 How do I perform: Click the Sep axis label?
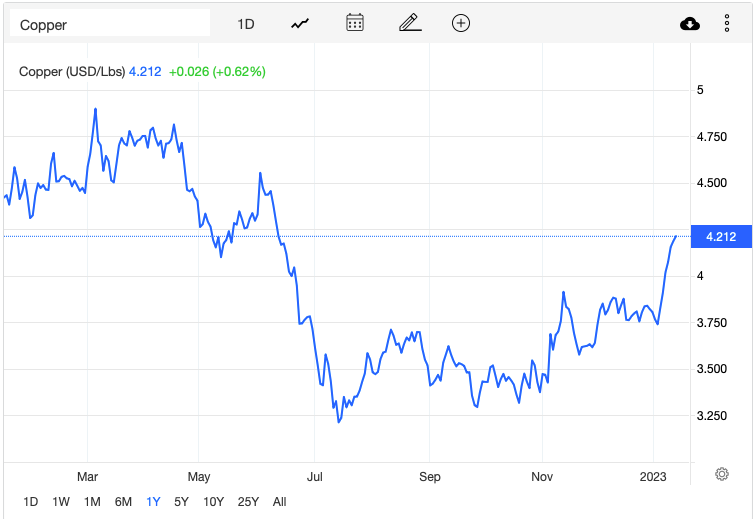[430, 477]
